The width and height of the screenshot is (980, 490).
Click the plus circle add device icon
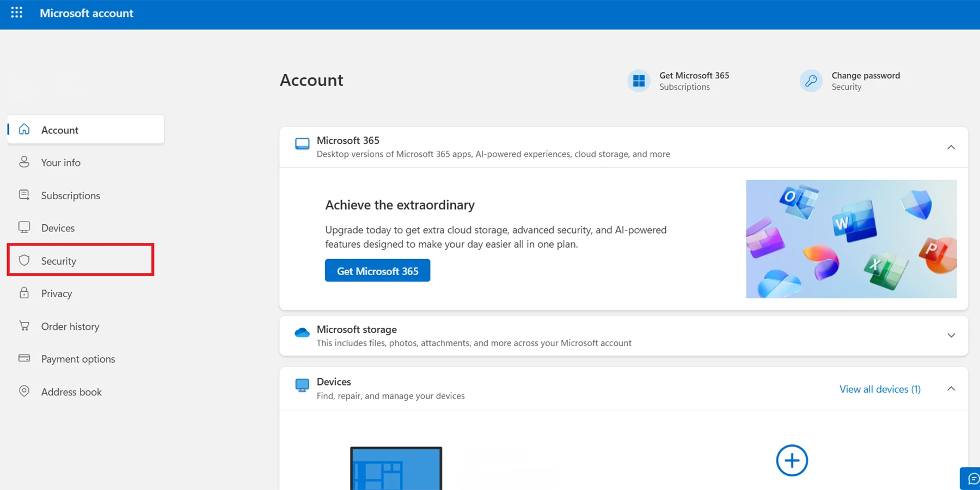(x=792, y=461)
